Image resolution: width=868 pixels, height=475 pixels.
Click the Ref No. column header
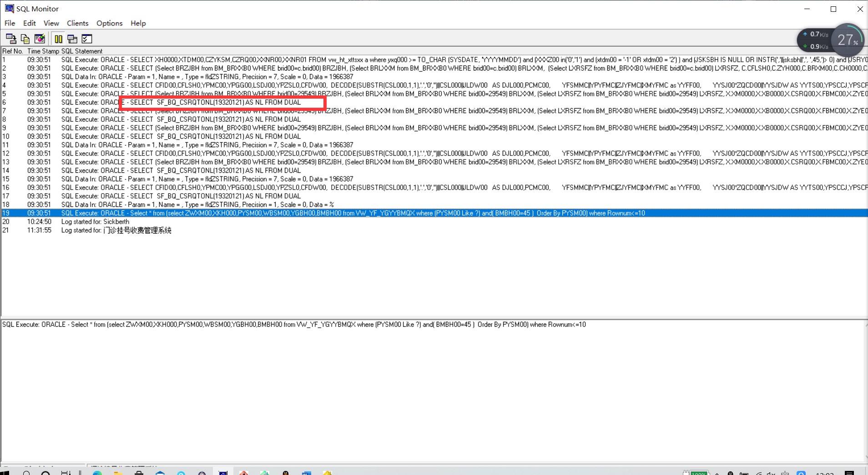[13, 51]
